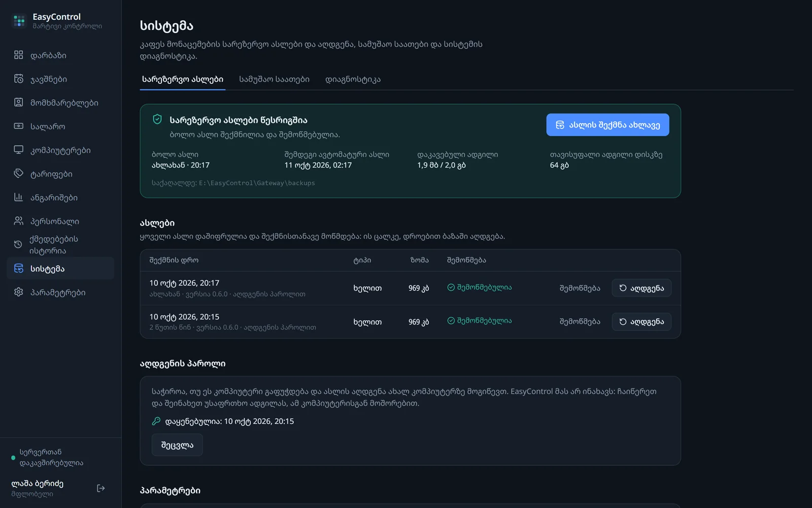Click the ახლახან · 20:17 last backup value
This screenshot has width=812, height=508.
(x=180, y=165)
